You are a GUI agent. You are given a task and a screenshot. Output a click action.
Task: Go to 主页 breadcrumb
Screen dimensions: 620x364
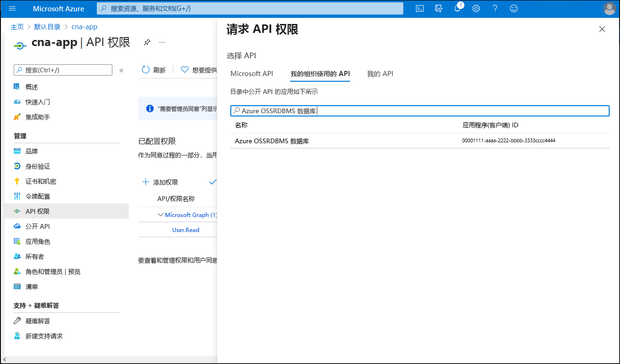click(x=17, y=27)
